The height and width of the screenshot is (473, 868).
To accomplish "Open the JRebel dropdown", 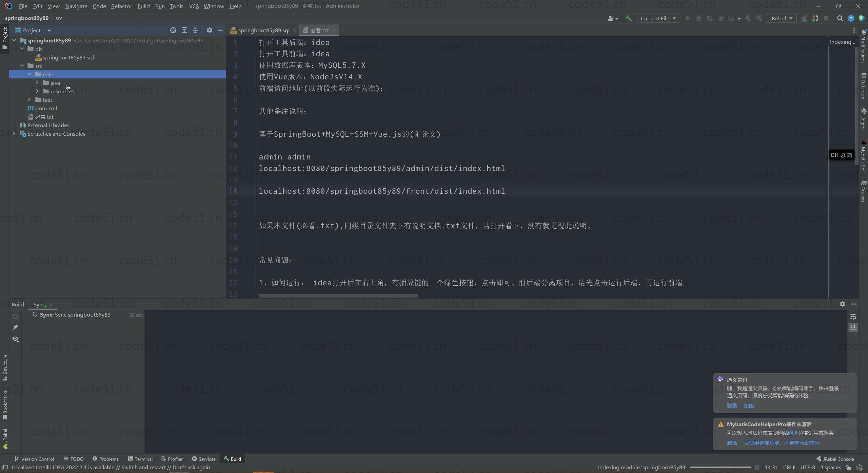I will pos(781,18).
